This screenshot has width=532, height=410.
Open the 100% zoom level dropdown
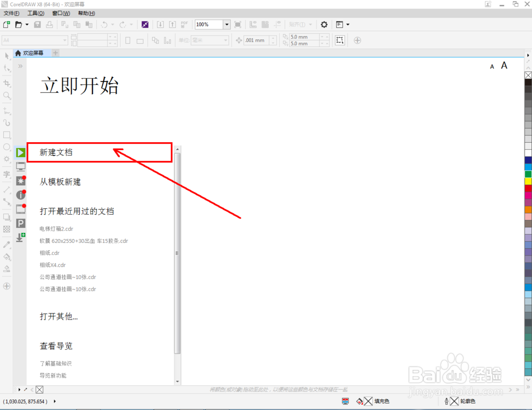click(227, 24)
